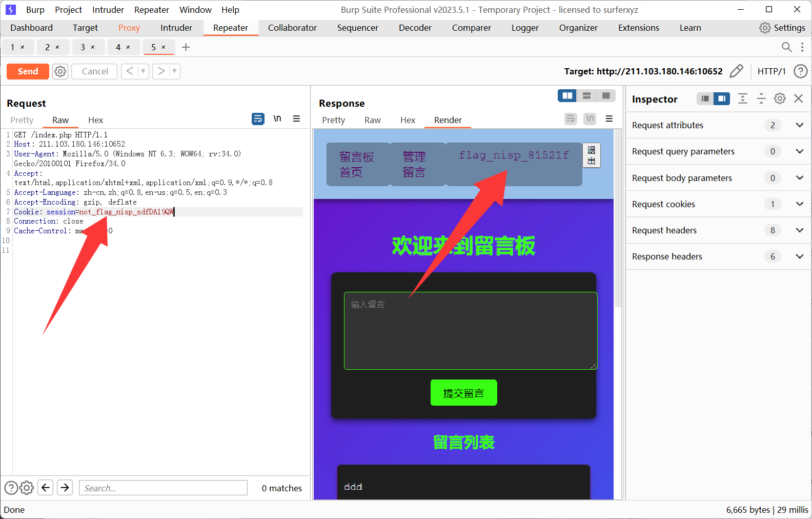
Task: Select Repeater tab 4
Action: click(x=118, y=47)
